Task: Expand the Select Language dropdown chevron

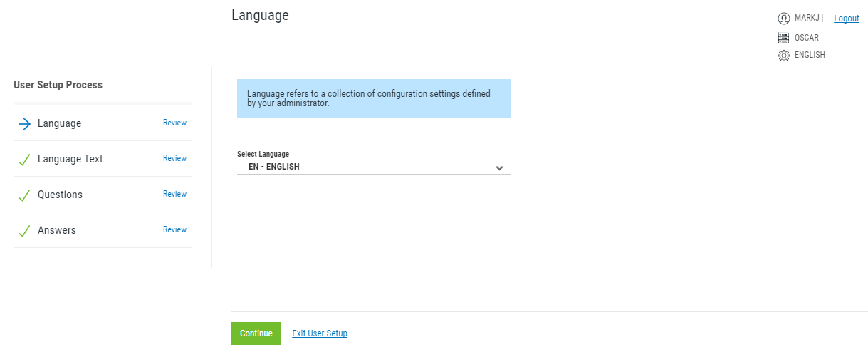Action: (x=499, y=168)
